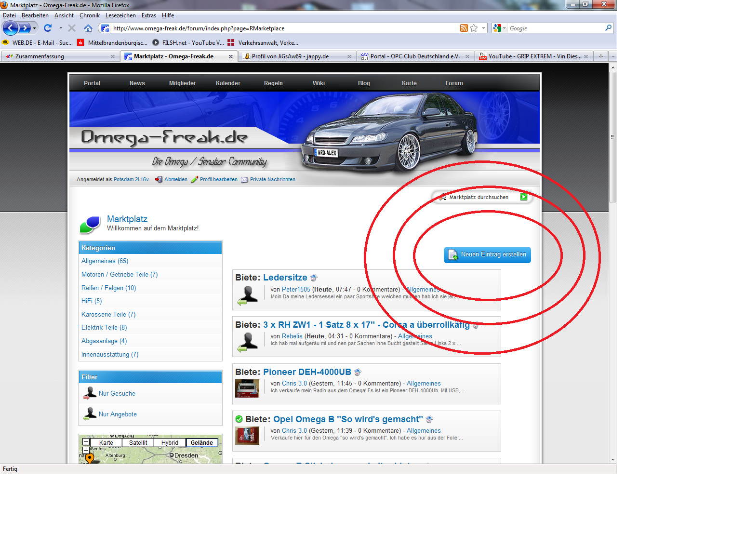Click the Abmelden logout icon

[x=159, y=179]
